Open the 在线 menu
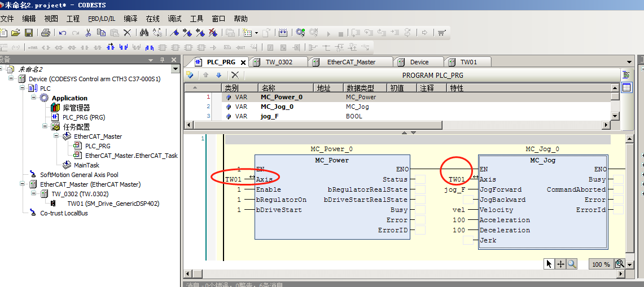 point(152,19)
